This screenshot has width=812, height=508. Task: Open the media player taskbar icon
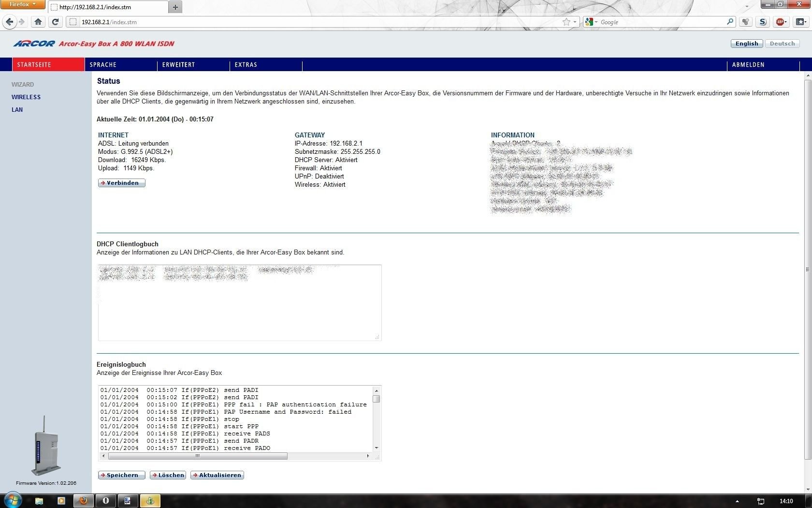61,501
